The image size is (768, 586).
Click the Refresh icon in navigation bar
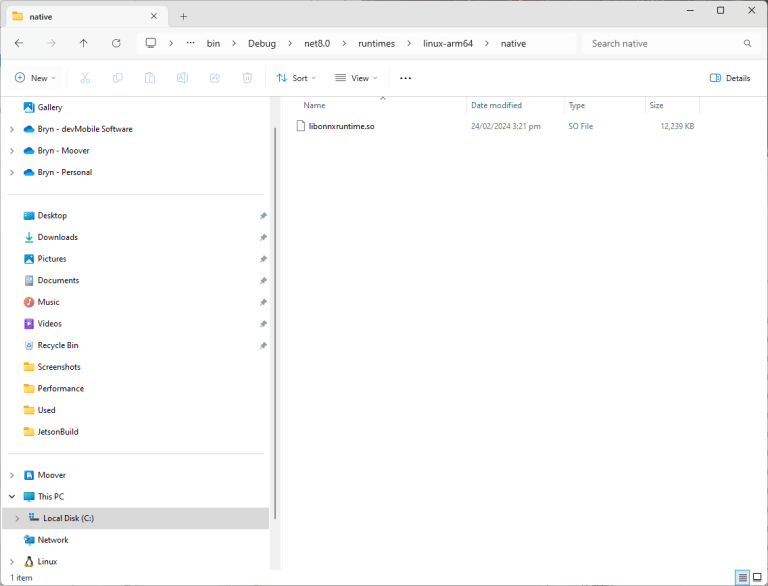(x=116, y=43)
